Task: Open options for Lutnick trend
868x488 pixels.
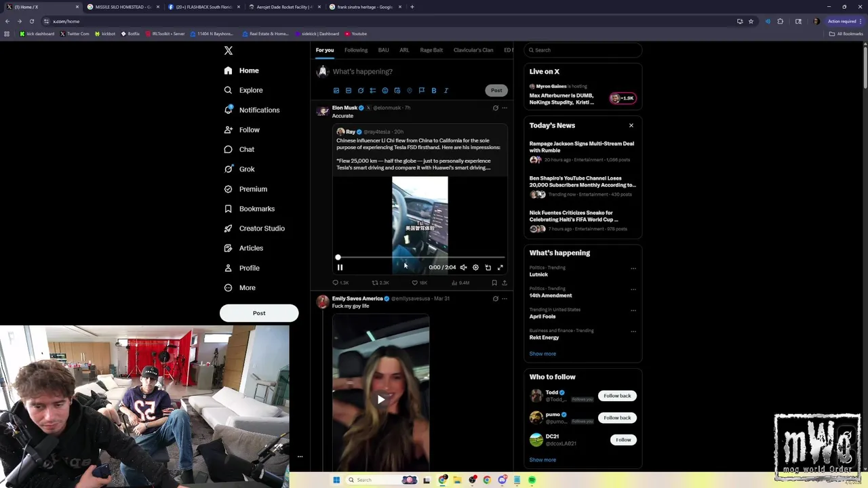Action: coord(633,268)
